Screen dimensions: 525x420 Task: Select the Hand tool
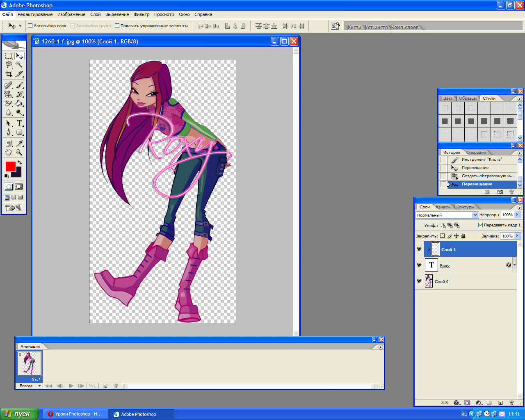coord(9,152)
